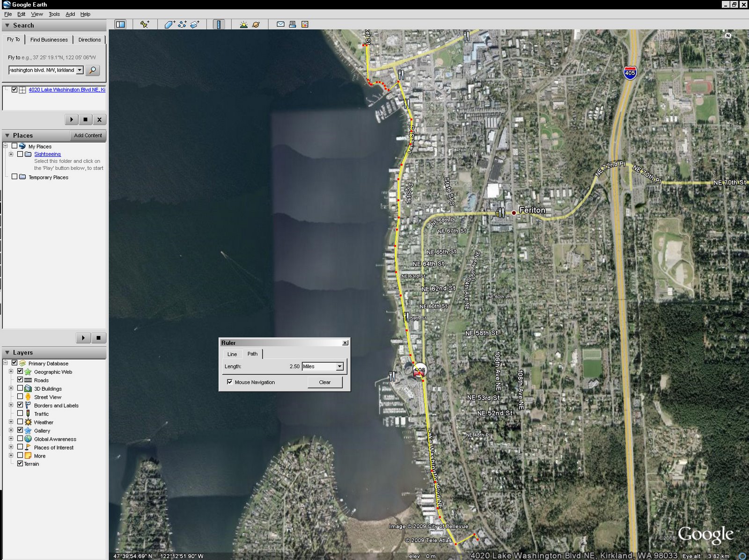Uncheck the Terrain checkbox

pyautogui.click(x=20, y=464)
